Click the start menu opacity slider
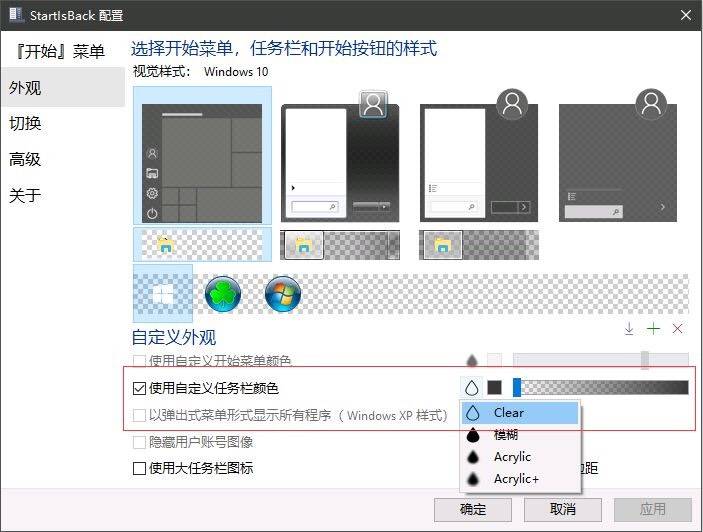This screenshot has width=703, height=532. 601,359
